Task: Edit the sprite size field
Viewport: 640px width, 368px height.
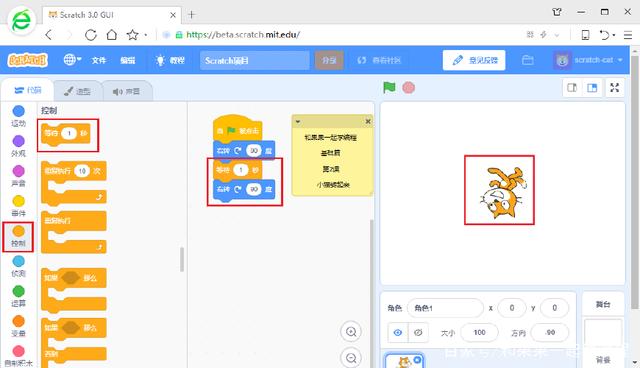Action: pyautogui.click(x=479, y=333)
